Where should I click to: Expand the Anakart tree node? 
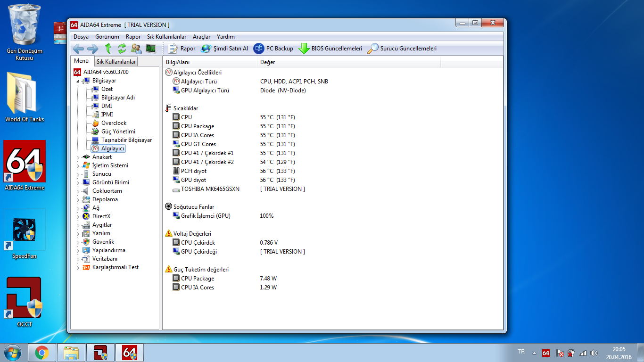78,157
